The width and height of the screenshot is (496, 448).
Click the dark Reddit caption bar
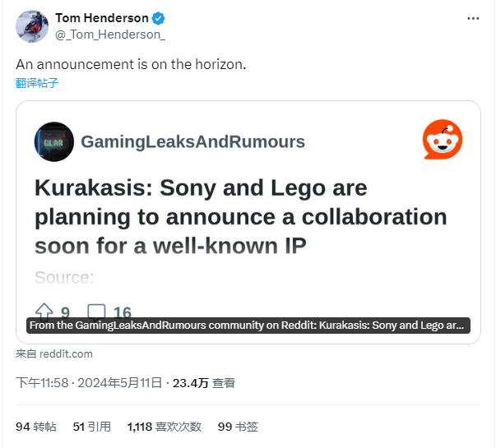point(248,326)
